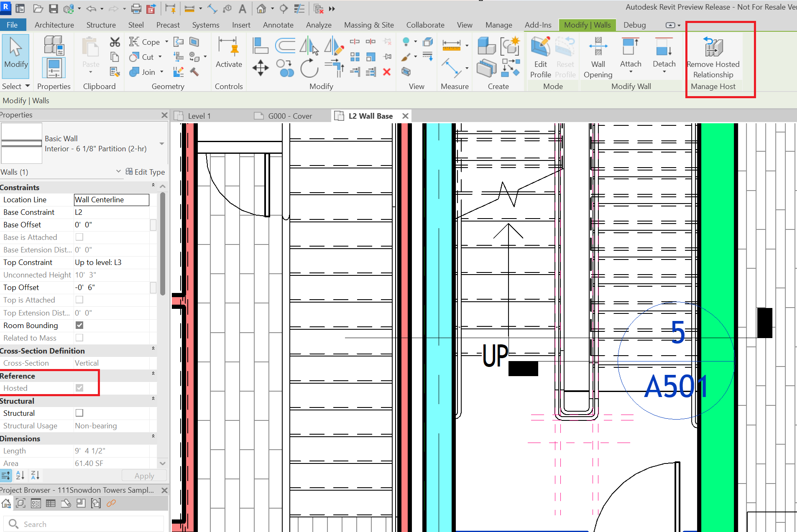Click the red Delete X icon

point(387,72)
